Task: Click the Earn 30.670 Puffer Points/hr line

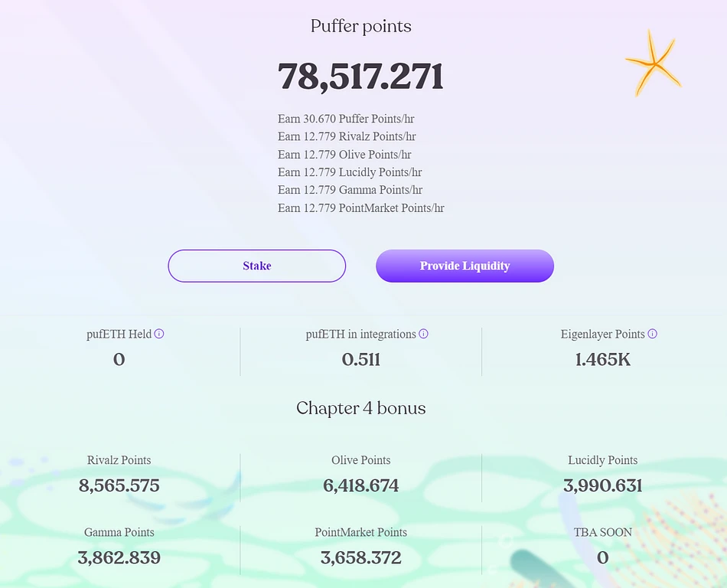Action: coord(346,119)
